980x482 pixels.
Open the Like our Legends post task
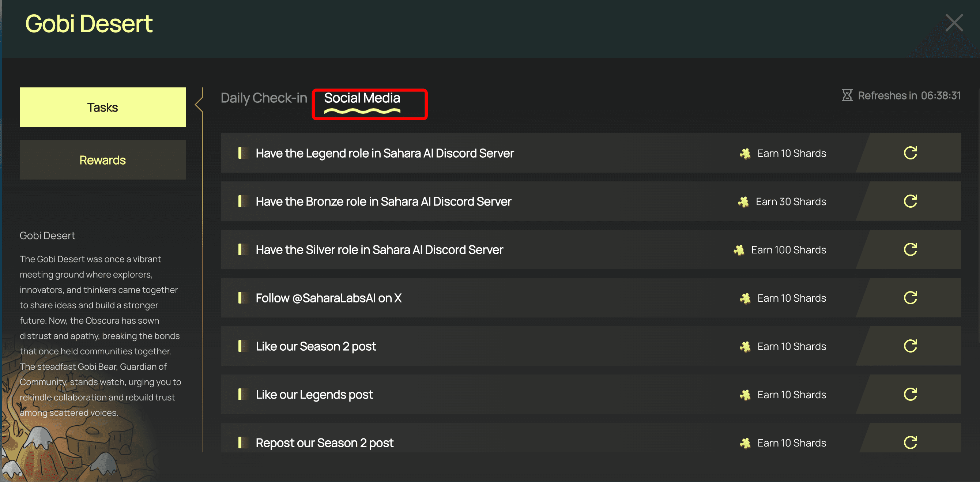(x=591, y=395)
